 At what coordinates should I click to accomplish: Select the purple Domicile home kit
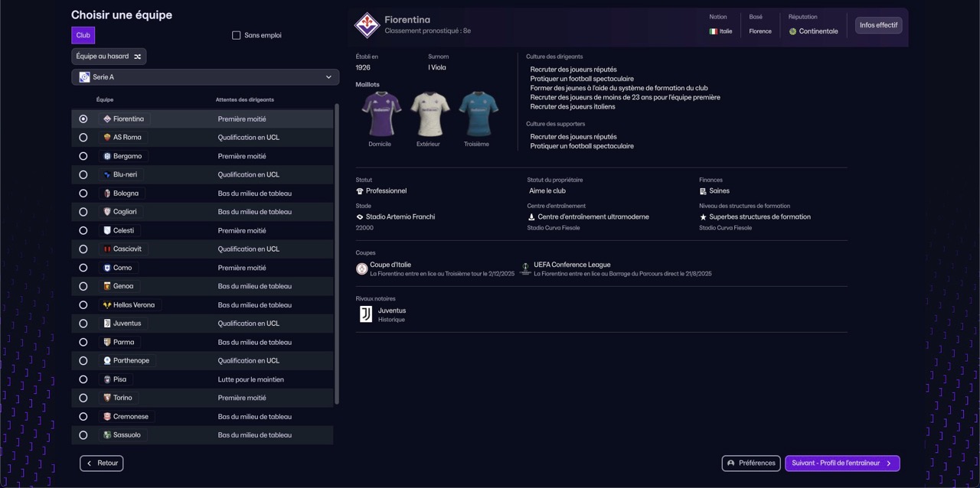pyautogui.click(x=381, y=115)
